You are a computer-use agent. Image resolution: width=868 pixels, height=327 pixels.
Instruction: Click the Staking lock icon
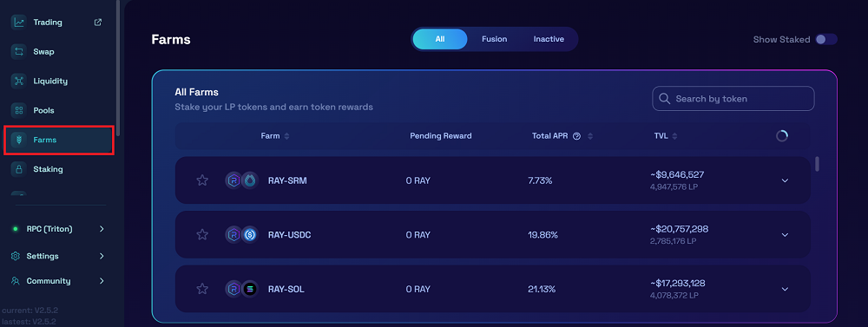pyautogui.click(x=19, y=169)
